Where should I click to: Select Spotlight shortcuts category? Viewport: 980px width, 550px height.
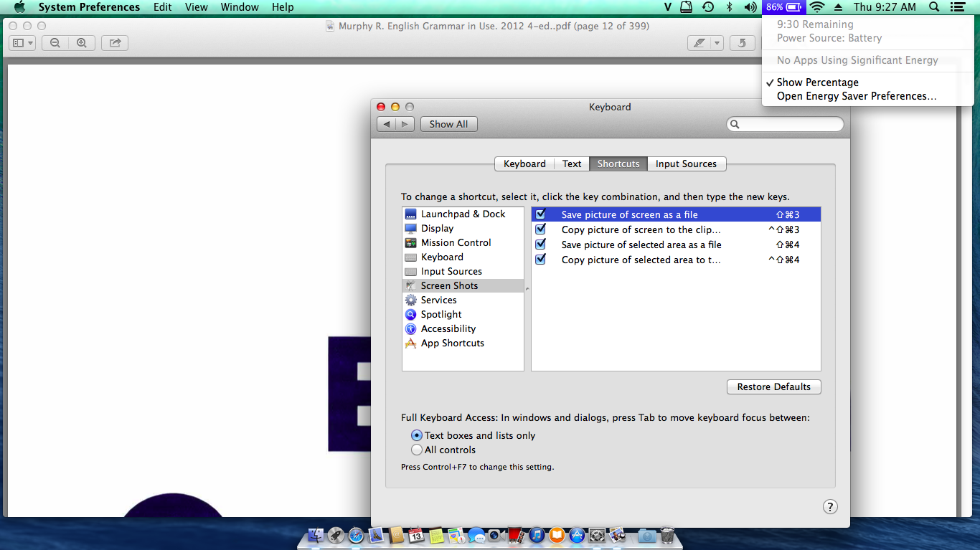pyautogui.click(x=463, y=314)
